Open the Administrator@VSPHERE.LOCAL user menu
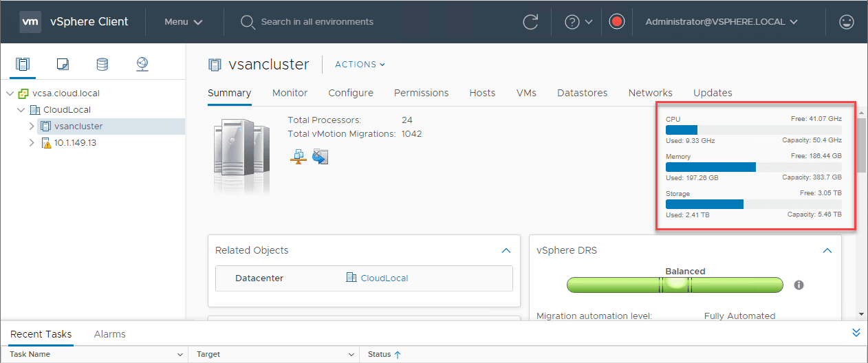Viewport: 868px width, 363px height. (721, 22)
